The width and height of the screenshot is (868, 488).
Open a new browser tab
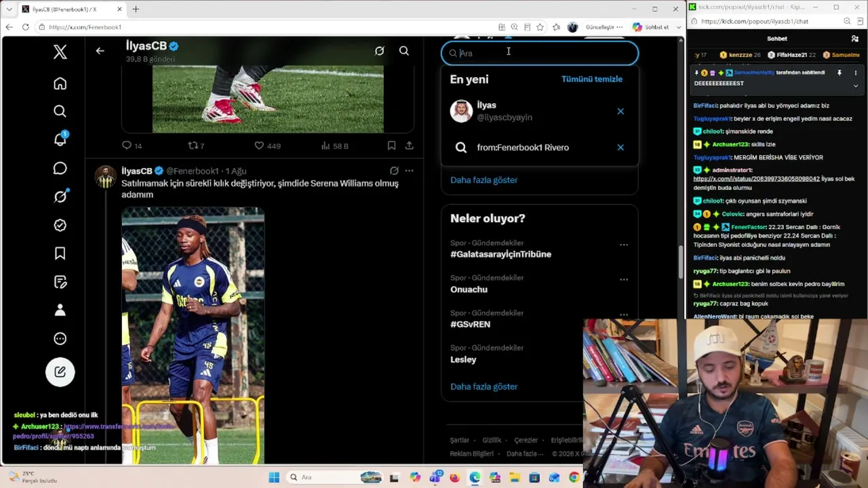(x=136, y=9)
